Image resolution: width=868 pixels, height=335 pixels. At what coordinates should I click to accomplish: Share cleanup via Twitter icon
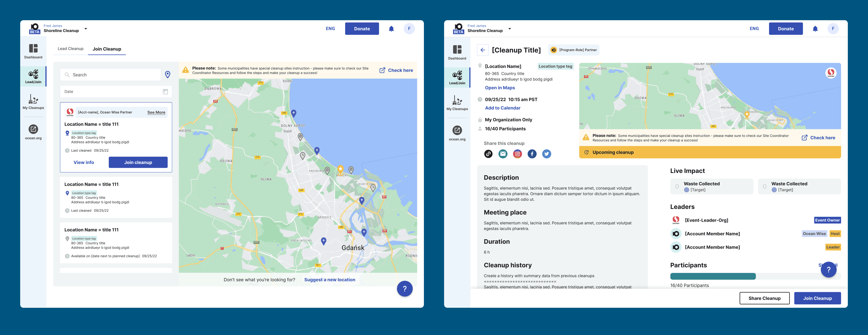(546, 154)
